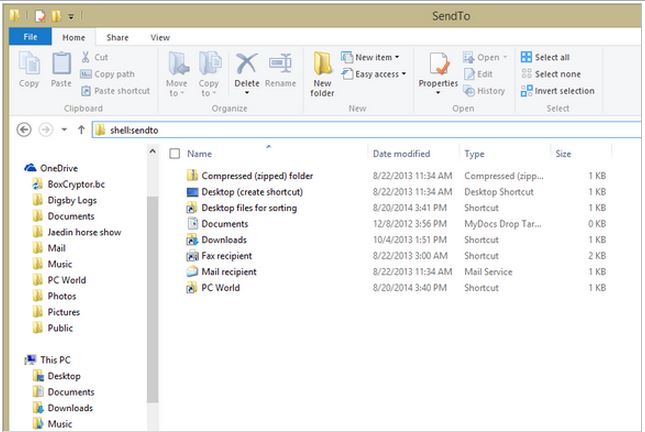Click the Back navigation arrow
Image resolution: width=645 pixels, height=432 pixels.
click(x=24, y=130)
